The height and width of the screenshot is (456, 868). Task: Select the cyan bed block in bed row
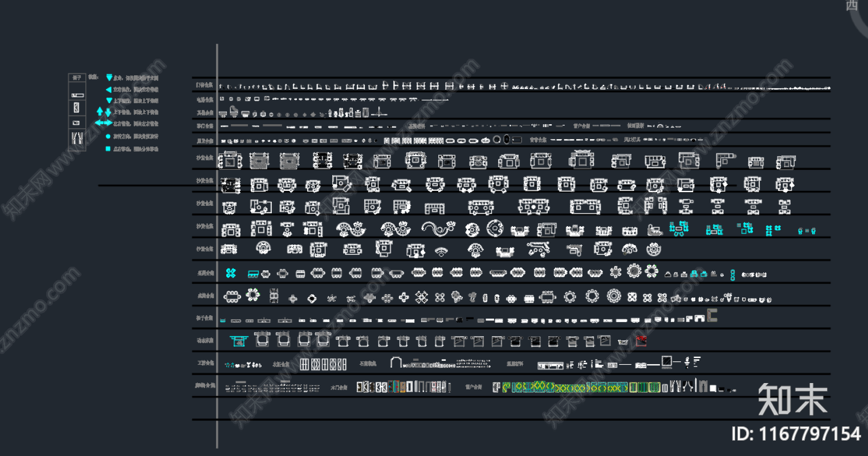[x=239, y=340]
